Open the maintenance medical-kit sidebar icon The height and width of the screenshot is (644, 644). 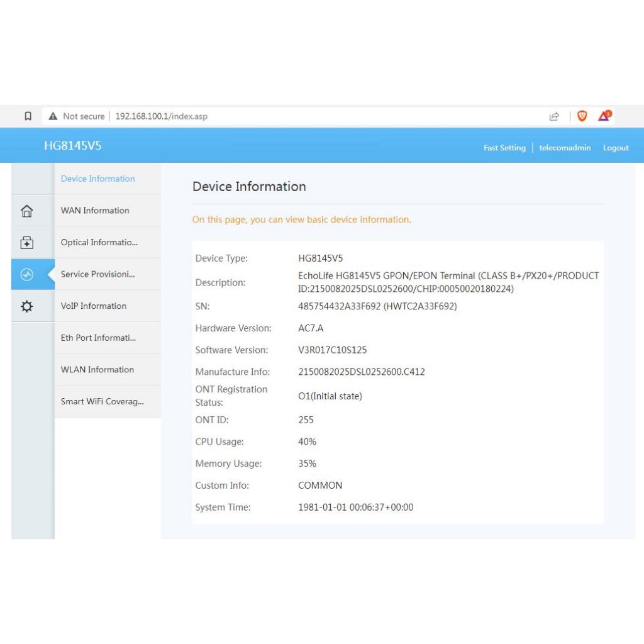click(x=27, y=243)
